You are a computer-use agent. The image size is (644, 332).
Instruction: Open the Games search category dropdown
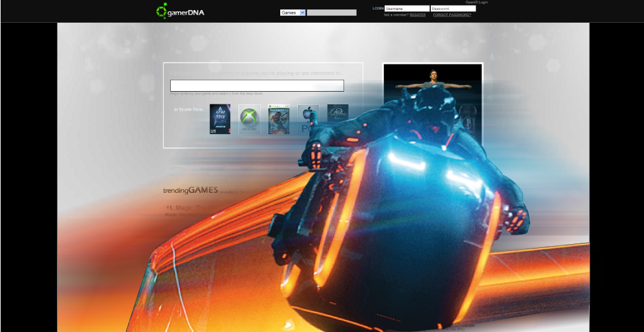[293, 12]
